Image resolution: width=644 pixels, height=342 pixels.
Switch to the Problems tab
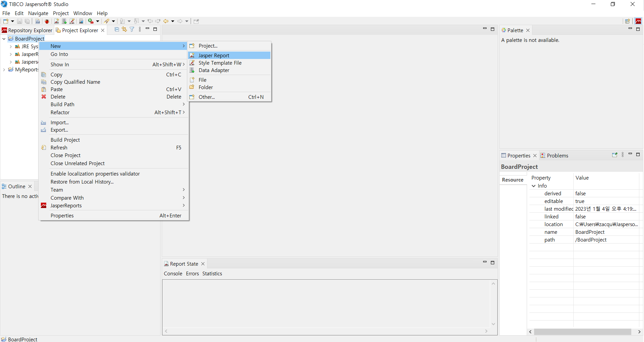tap(554, 155)
